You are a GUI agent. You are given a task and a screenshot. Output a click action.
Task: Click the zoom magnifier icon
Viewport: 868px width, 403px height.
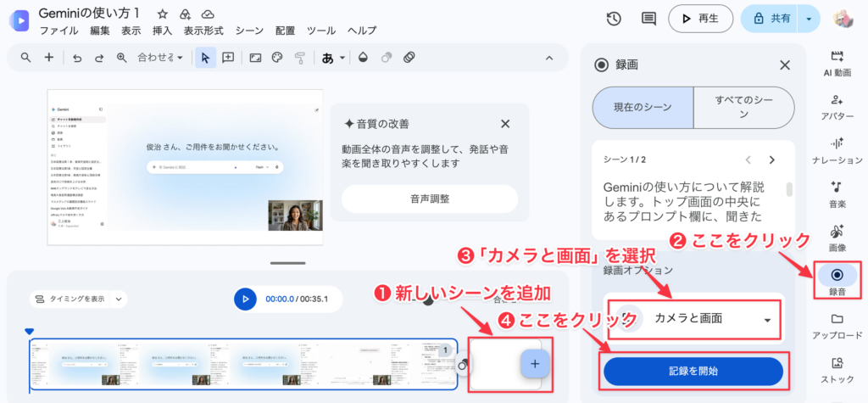click(x=122, y=58)
